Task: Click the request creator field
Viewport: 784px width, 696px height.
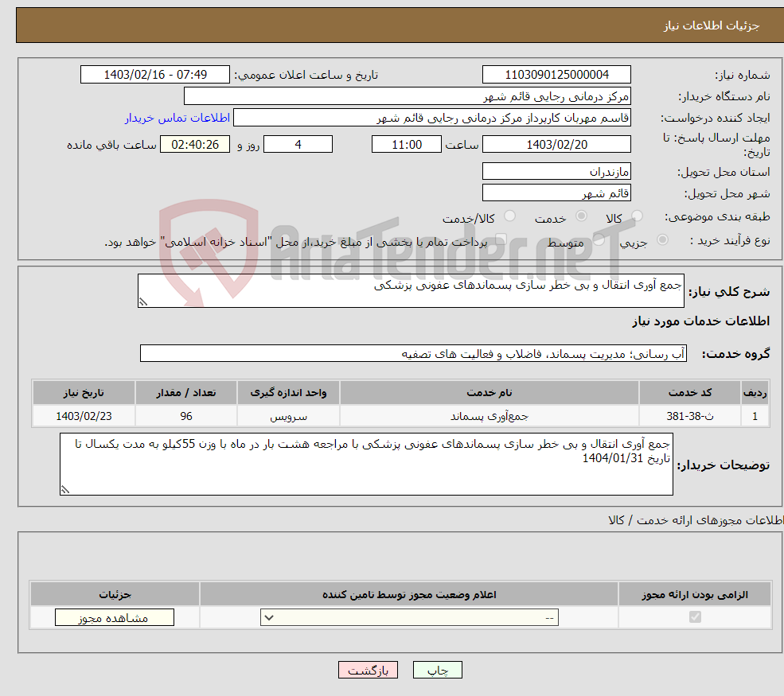Action: [432, 118]
